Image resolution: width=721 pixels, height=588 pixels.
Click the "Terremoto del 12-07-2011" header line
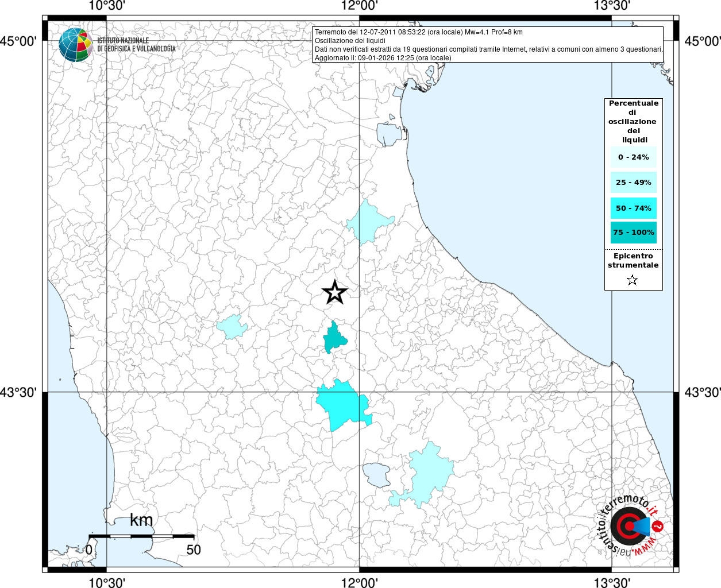[x=418, y=32]
